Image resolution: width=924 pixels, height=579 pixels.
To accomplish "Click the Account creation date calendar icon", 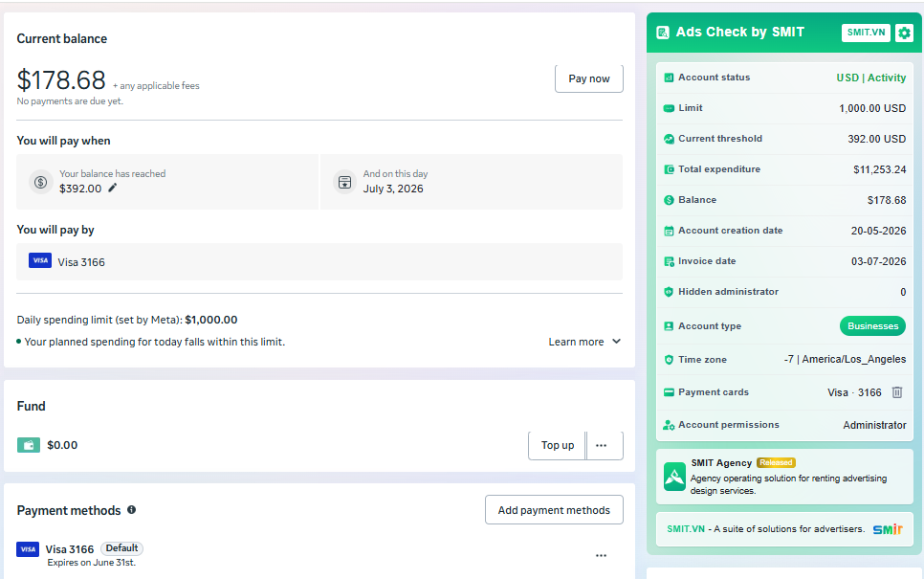I will [669, 231].
